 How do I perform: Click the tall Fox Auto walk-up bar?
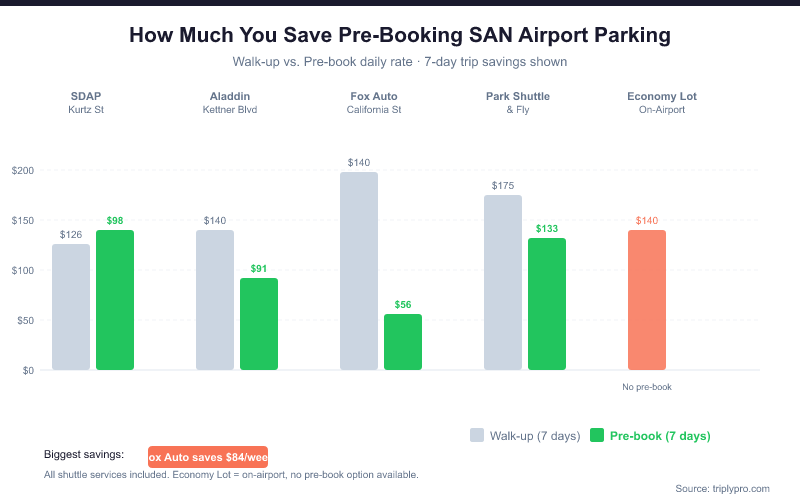359,271
